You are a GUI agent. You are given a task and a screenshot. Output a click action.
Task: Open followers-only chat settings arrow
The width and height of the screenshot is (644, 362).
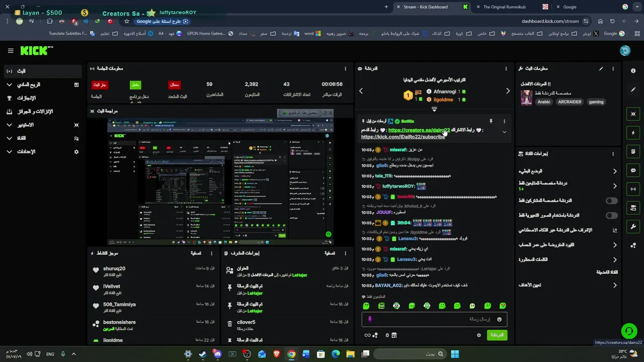614,186
